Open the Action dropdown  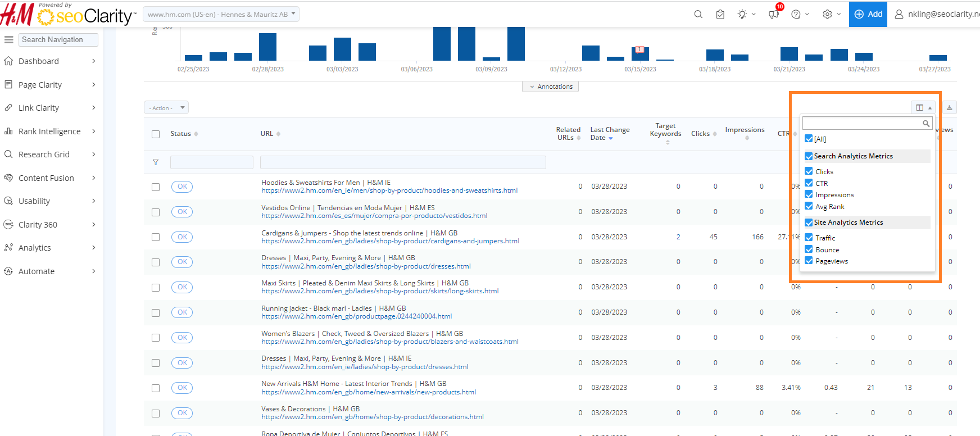(166, 108)
